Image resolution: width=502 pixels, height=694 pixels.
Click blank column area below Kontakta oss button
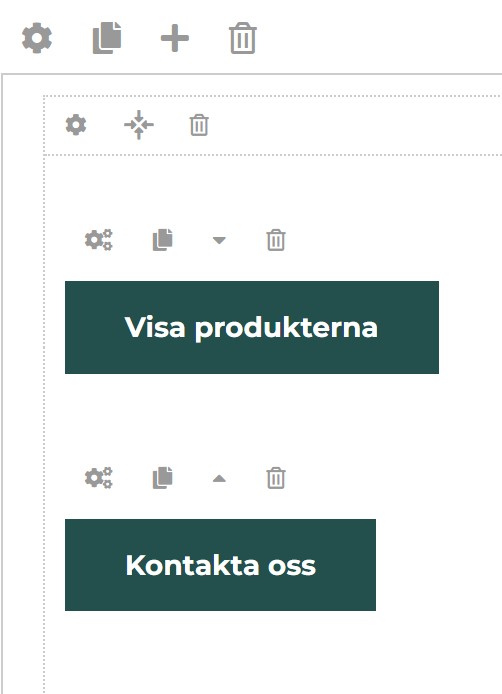click(x=266, y=651)
